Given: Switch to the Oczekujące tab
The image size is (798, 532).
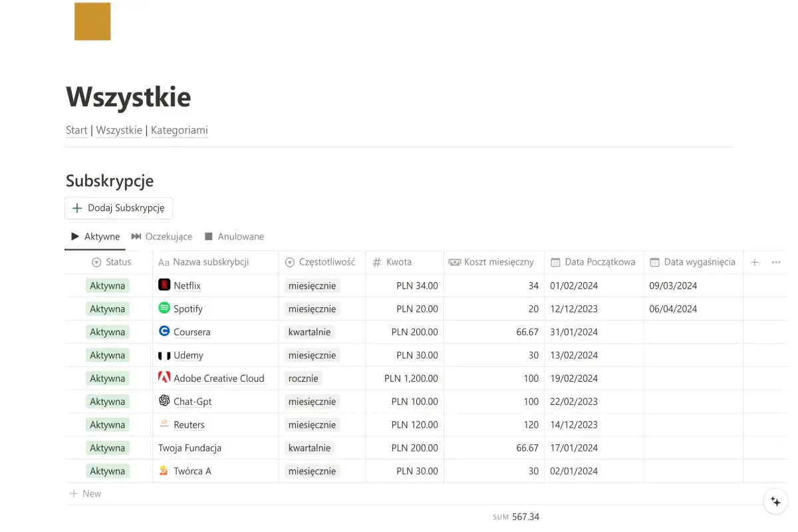Looking at the screenshot, I should pyautogui.click(x=162, y=237).
